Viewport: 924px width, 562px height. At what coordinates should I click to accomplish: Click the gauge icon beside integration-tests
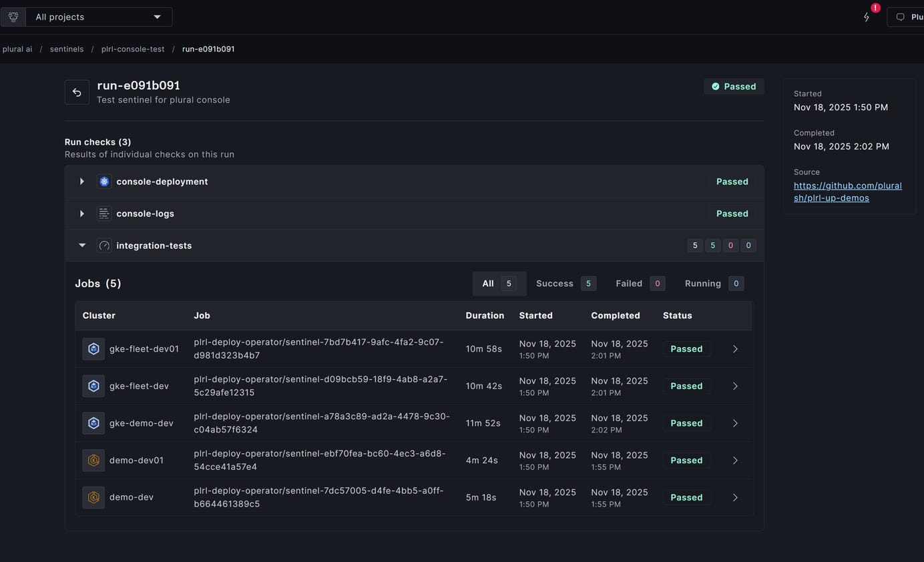[103, 246]
